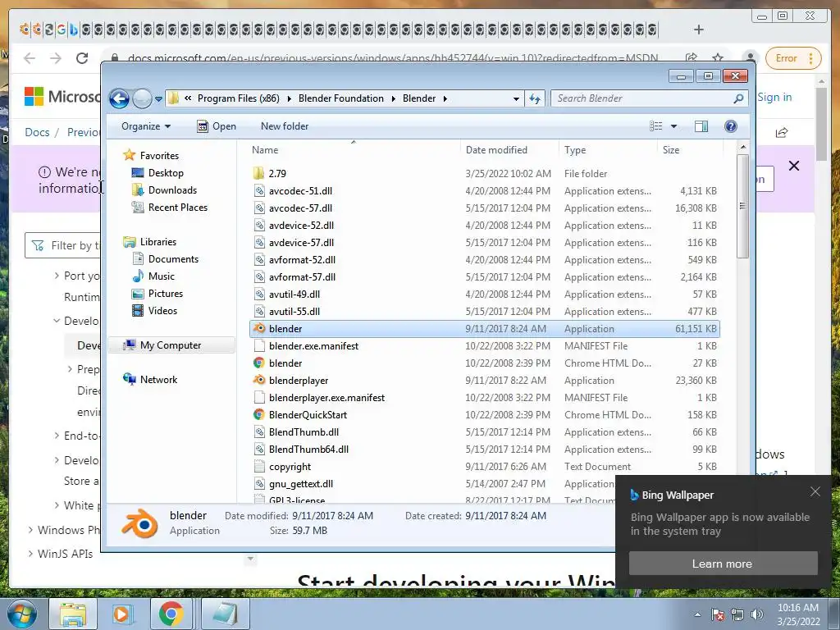Image resolution: width=840 pixels, height=630 pixels.
Task: Open Favorites in navigation pane
Action: click(x=159, y=155)
